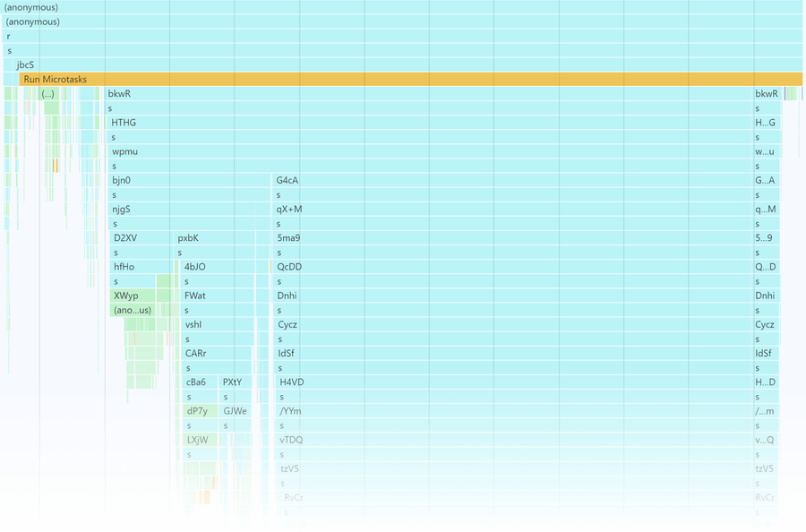This screenshot has width=806, height=532.
Task: Select the G4cA function frame
Action: [512, 180]
